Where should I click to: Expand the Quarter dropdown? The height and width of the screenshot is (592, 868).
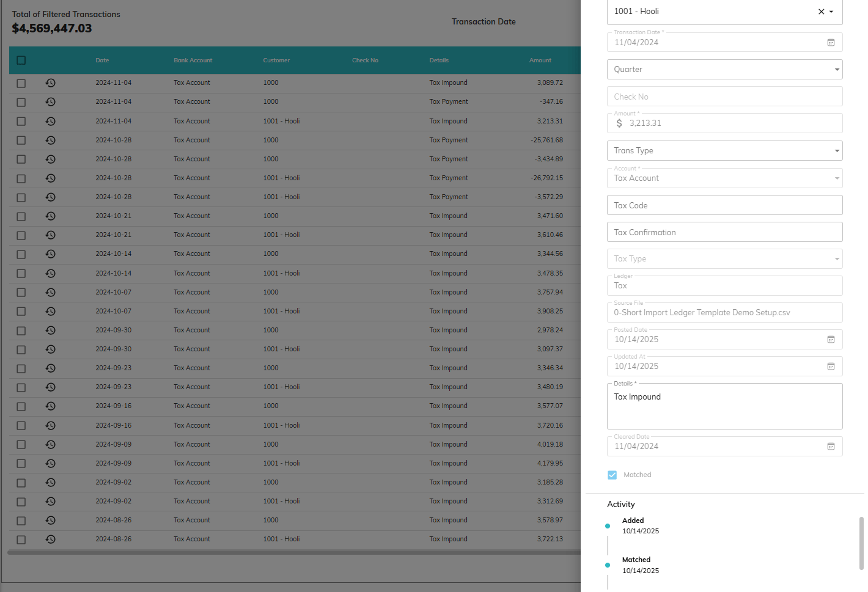coord(836,70)
